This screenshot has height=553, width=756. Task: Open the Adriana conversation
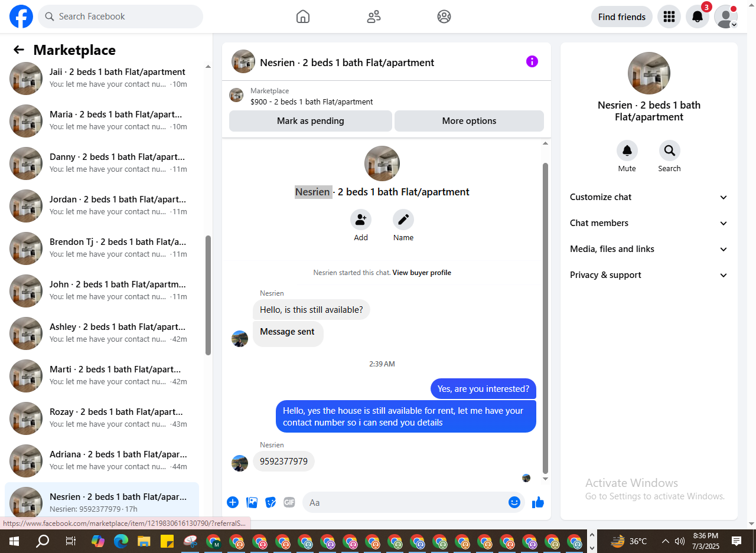pyautogui.click(x=102, y=461)
